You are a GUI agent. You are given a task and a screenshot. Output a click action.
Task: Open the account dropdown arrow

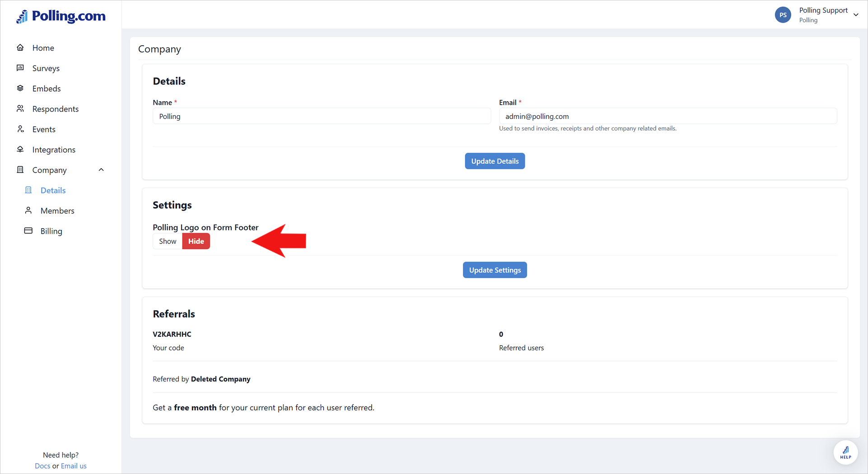856,15
